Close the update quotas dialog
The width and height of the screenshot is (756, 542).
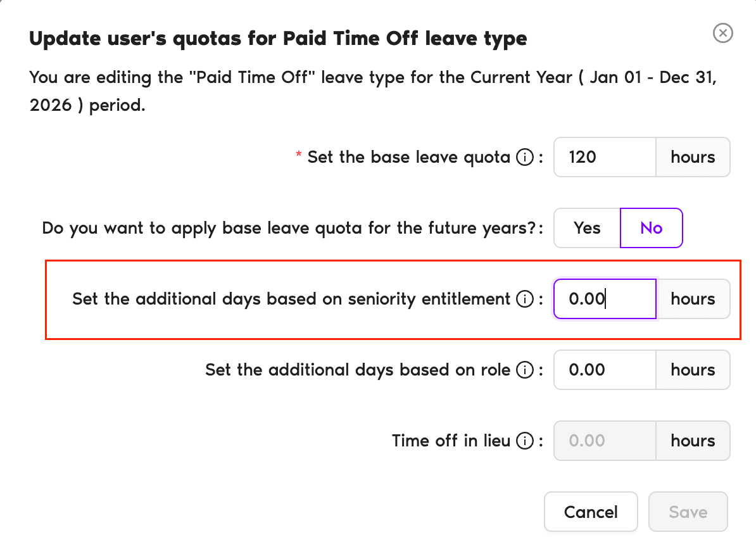click(x=722, y=33)
